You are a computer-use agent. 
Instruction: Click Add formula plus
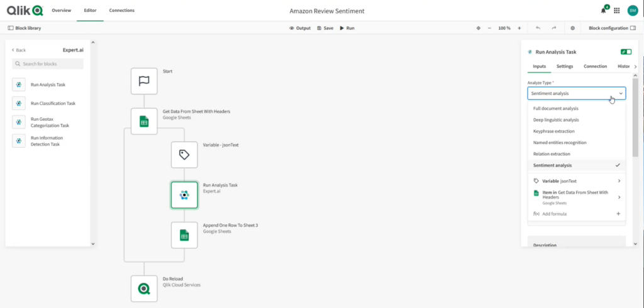tap(619, 214)
